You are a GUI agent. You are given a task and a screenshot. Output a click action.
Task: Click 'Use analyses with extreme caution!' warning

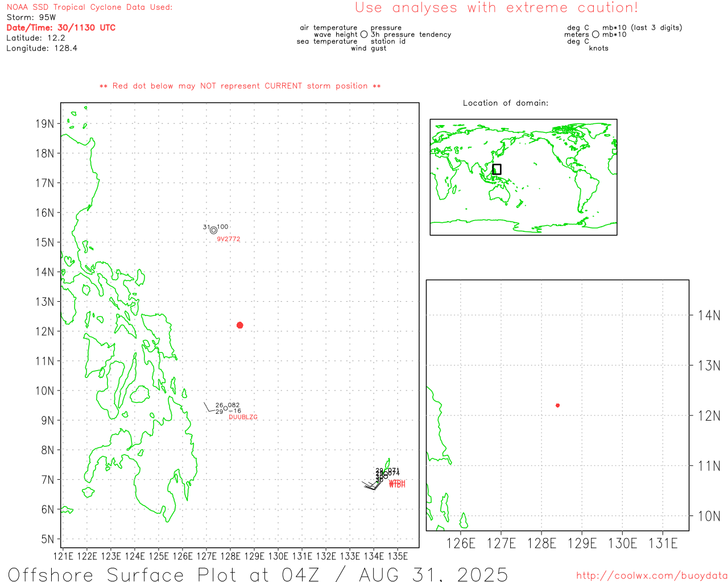point(497,8)
